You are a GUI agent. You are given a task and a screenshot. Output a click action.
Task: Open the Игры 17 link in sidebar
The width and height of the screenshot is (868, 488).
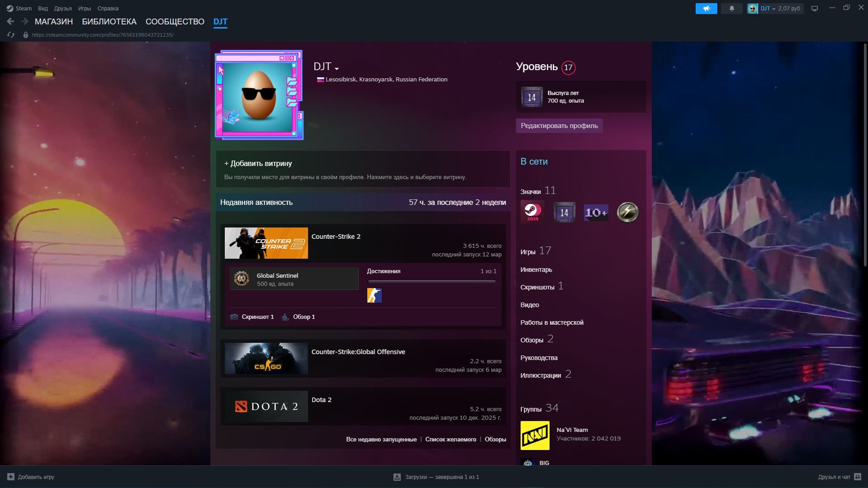coord(536,251)
